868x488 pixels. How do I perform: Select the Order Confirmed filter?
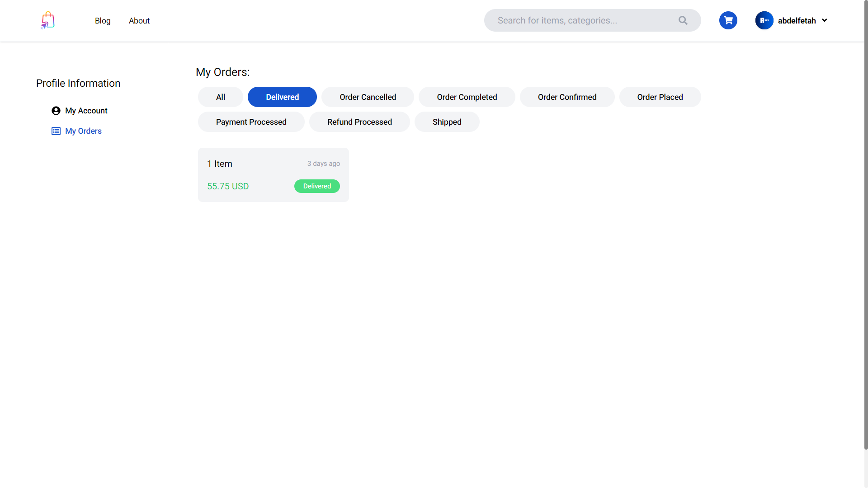[x=567, y=97]
